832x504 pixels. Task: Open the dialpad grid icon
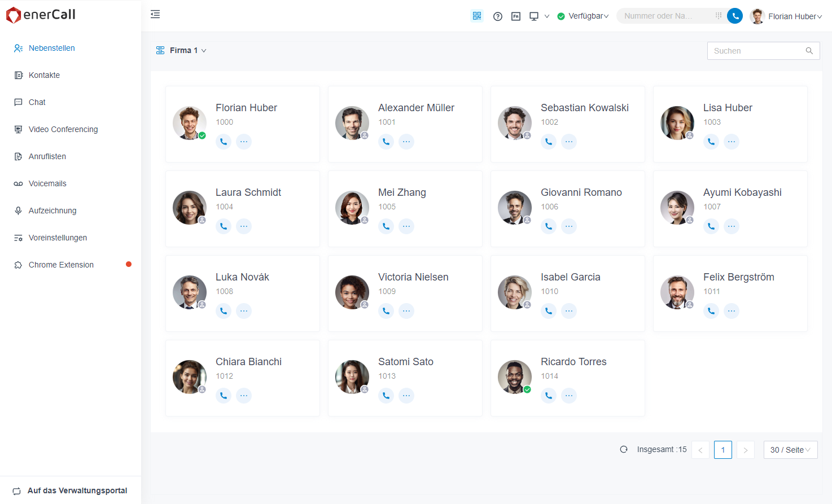pos(718,16)
